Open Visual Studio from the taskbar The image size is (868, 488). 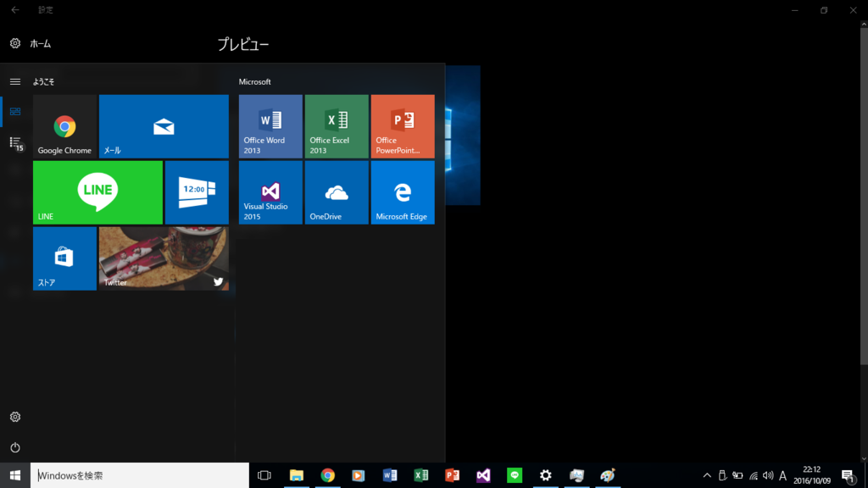tap(483, 475)
